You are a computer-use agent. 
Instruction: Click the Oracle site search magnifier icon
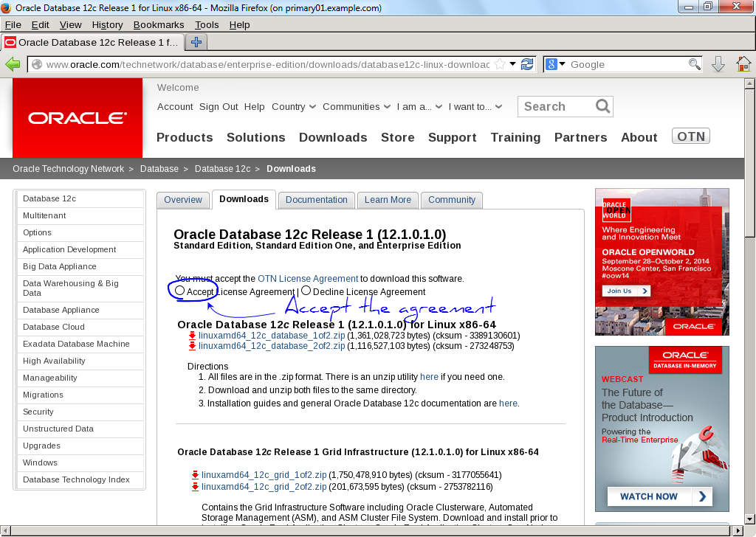(x=602, y=106)
